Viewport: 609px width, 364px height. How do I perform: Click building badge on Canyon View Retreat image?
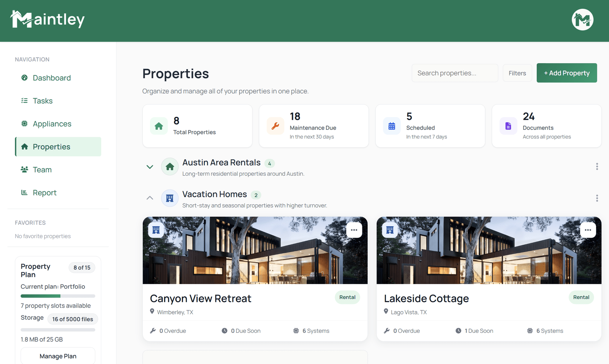[x=156, y=230]
